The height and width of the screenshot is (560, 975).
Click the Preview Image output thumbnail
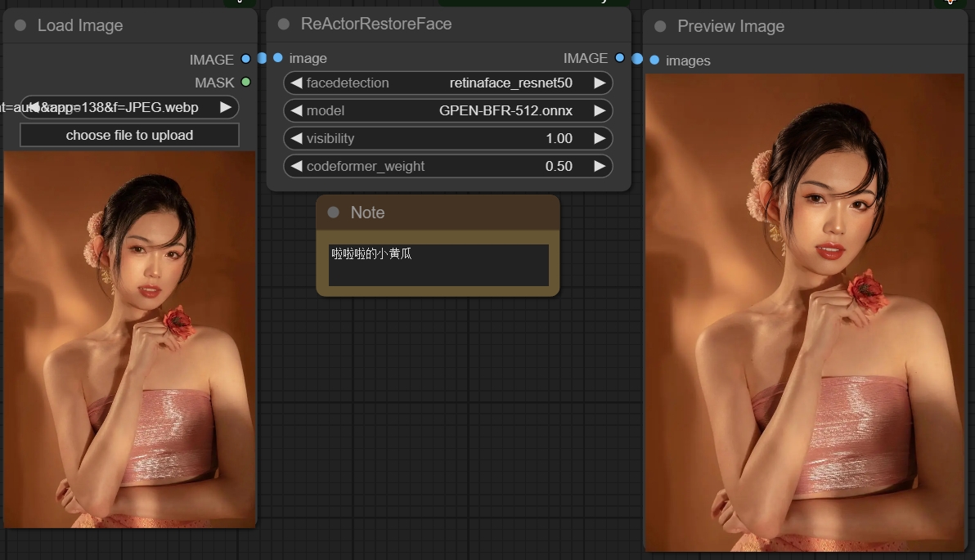tap(805, 311)
